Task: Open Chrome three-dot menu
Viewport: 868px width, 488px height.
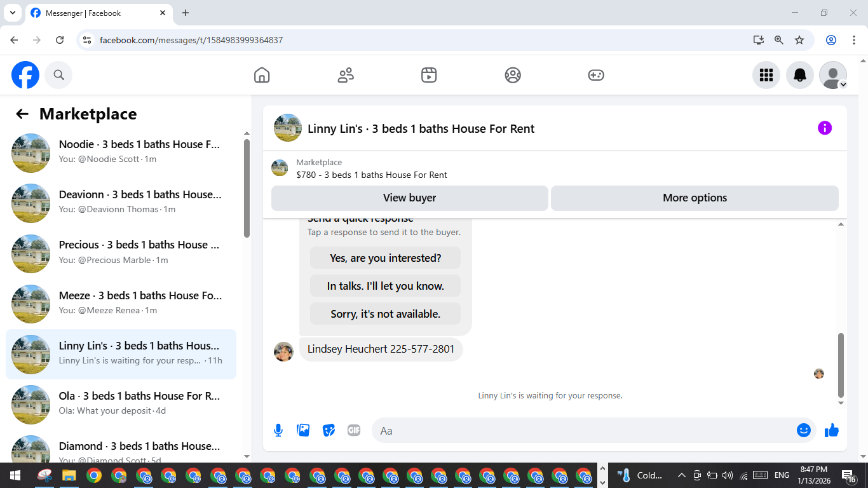Action: 853,40
